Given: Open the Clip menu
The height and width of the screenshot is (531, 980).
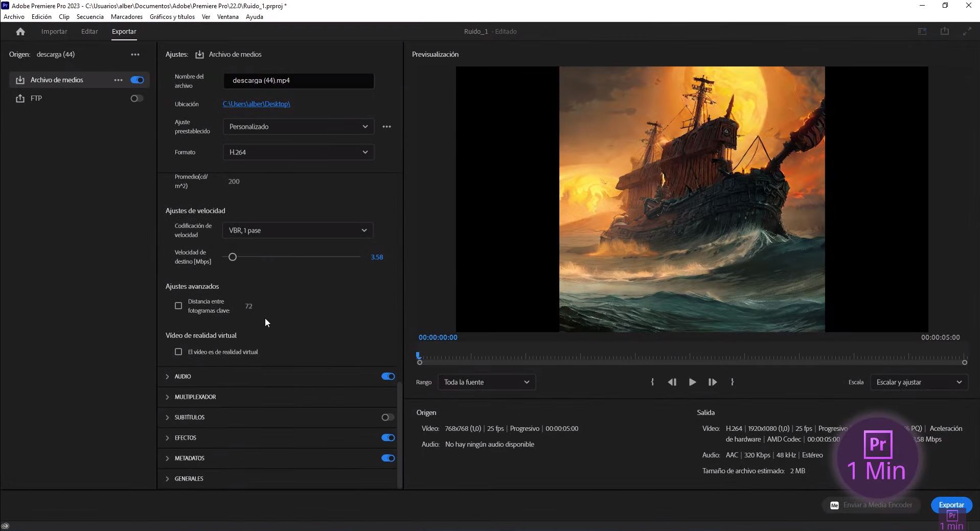Looking at the screenshot, I should tap(64, 16).
